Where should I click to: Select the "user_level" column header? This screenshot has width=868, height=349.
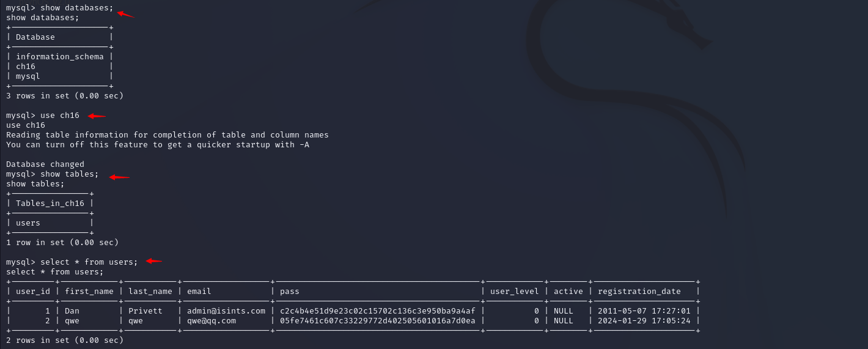tap(515, 291)
